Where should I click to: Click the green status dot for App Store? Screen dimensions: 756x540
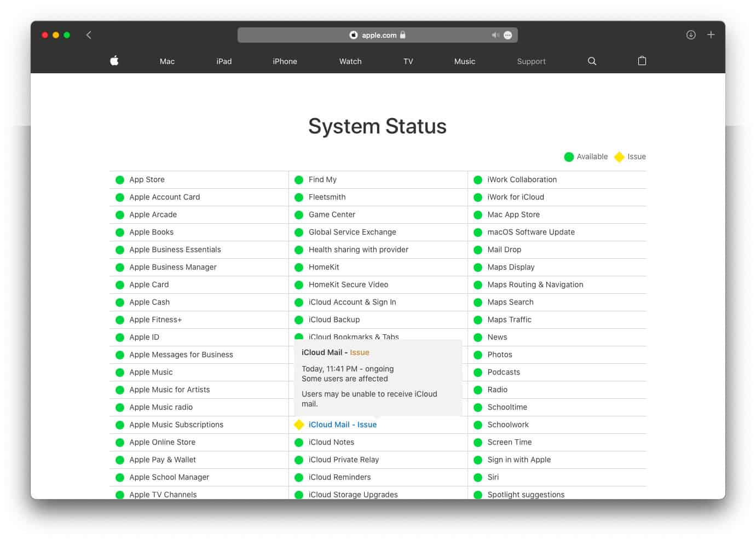tap(120, 179)
